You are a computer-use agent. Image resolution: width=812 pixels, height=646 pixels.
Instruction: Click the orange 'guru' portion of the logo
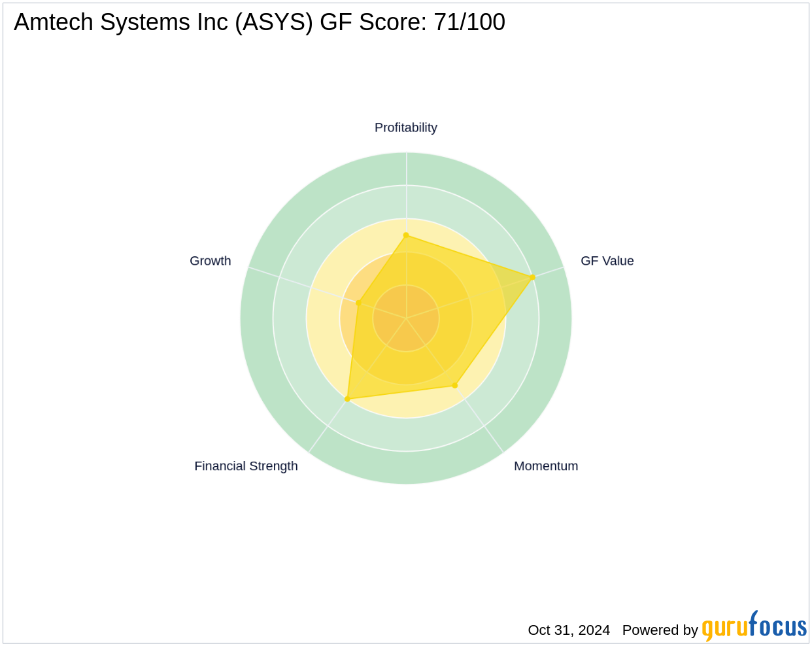tap(724, 630)
